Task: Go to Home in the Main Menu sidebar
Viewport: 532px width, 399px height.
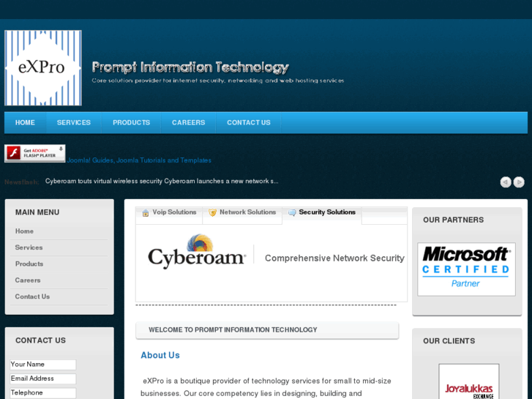Action: click(24, 231)
